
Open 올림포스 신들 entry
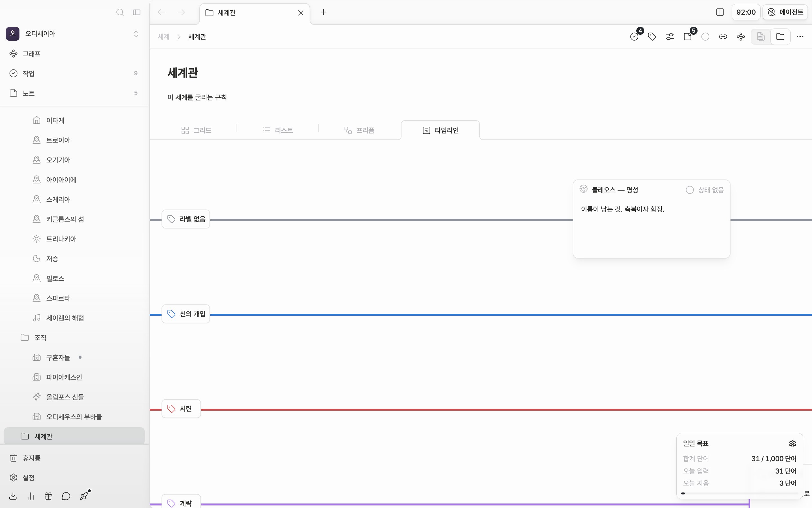[x=74, y=397]
